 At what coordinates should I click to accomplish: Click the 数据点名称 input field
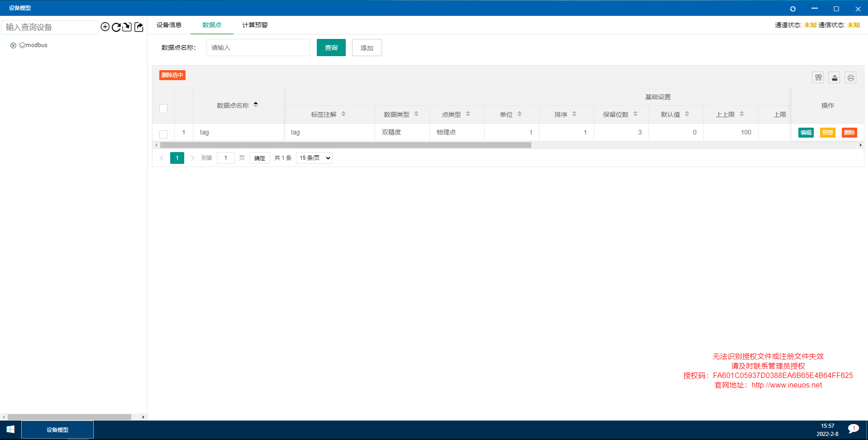tap(258, 48)
